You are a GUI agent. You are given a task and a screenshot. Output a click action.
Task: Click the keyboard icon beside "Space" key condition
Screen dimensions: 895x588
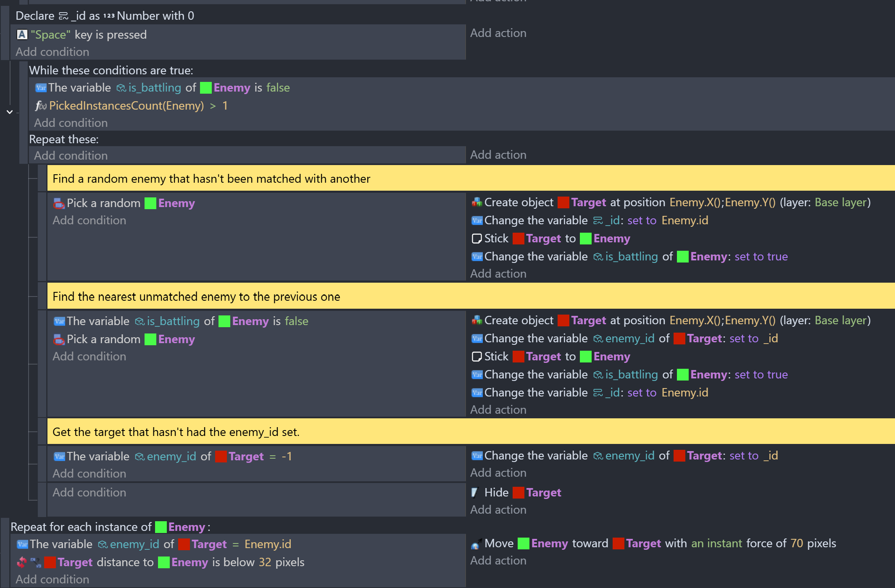pos(22,34)
